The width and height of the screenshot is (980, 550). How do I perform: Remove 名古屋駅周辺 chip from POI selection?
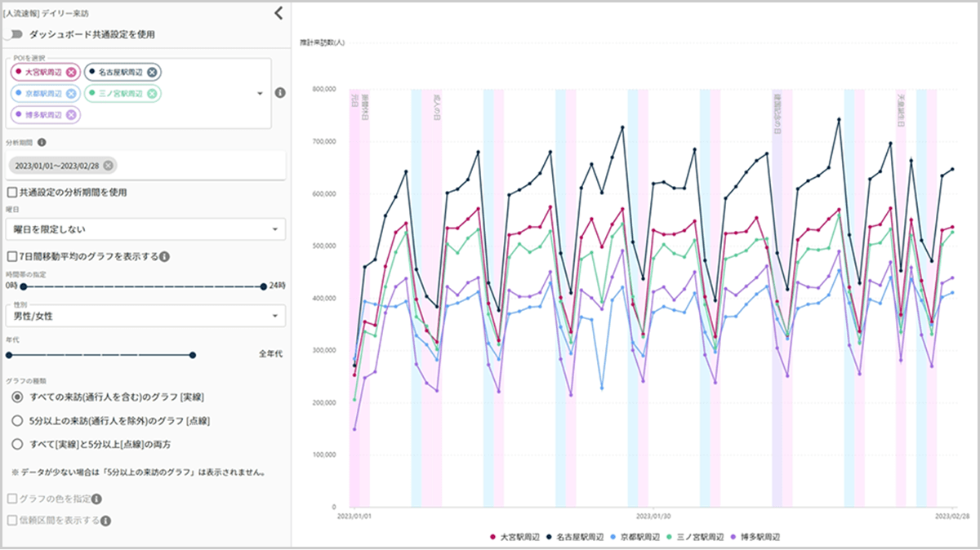coord(152,72)
